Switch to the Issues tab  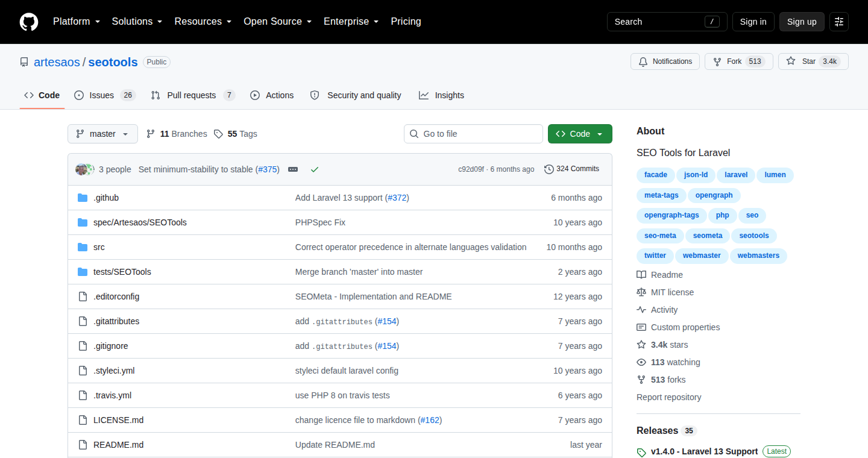pos(105,95)
